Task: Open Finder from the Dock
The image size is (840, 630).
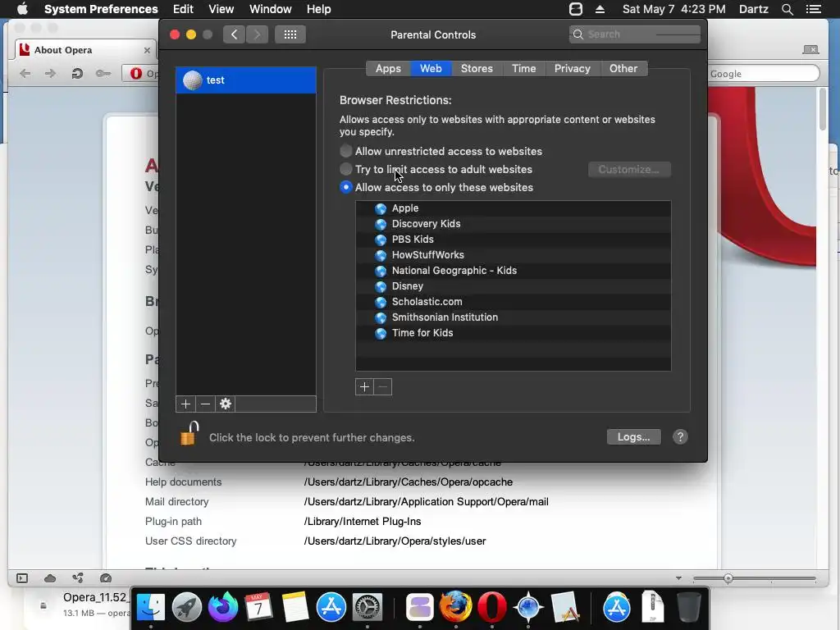Action: coord(151,608)
